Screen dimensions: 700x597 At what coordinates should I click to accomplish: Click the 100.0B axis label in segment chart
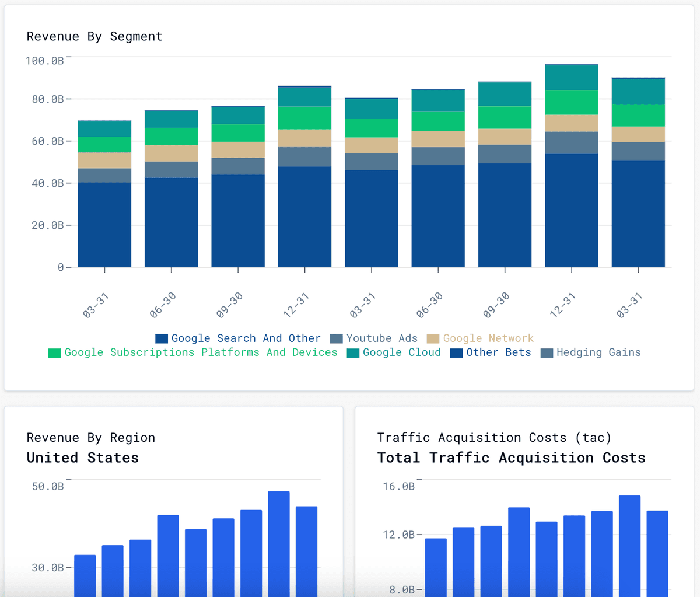click(x=44, y=61)
